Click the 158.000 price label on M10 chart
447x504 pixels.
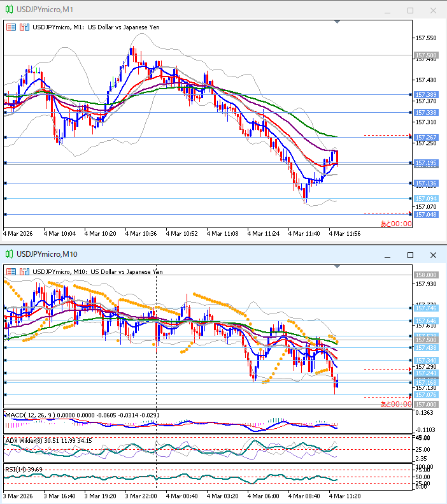425,275
